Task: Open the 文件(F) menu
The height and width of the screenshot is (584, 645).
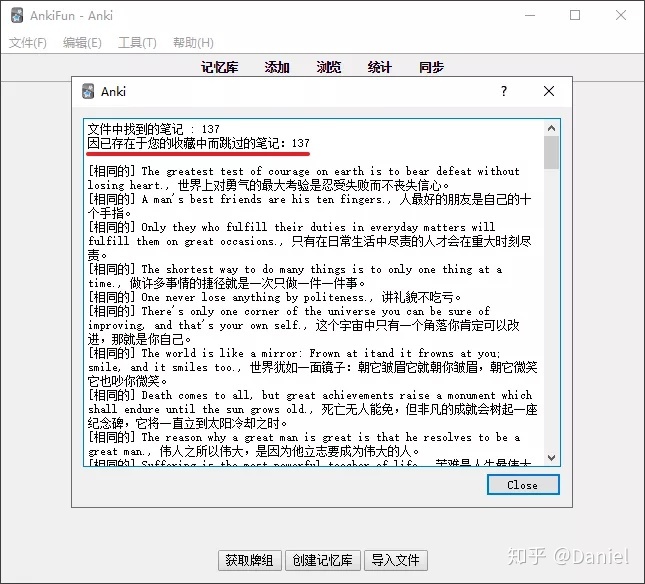Action: tap(28, 43)
